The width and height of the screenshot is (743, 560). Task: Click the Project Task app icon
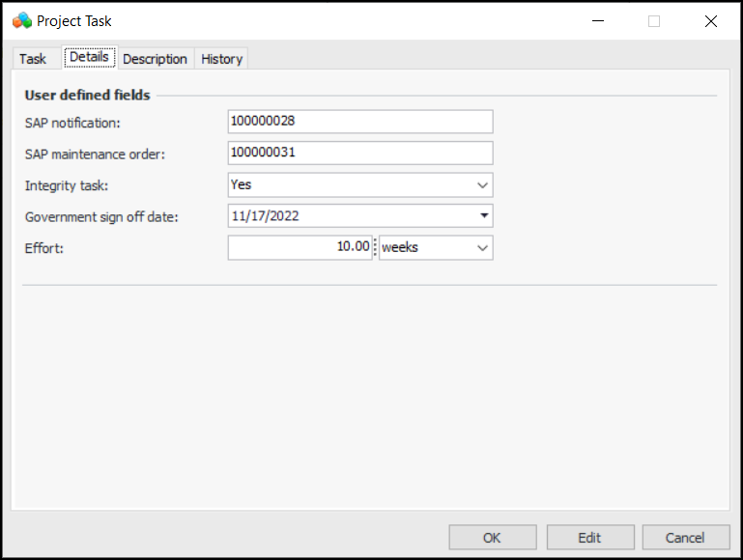tap(22, 21)
